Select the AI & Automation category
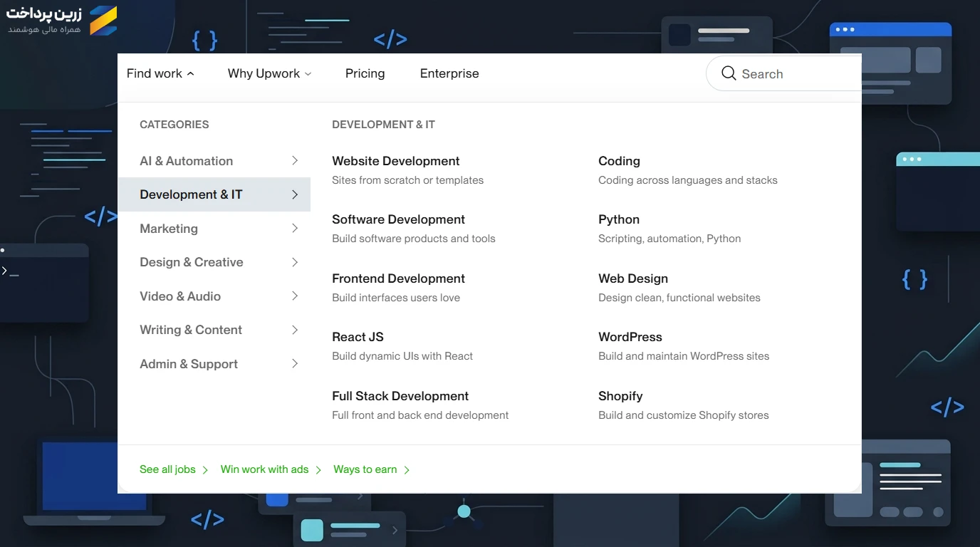Image resolution: width=980 pixels, height=547 pixels. tap(214, 161)
